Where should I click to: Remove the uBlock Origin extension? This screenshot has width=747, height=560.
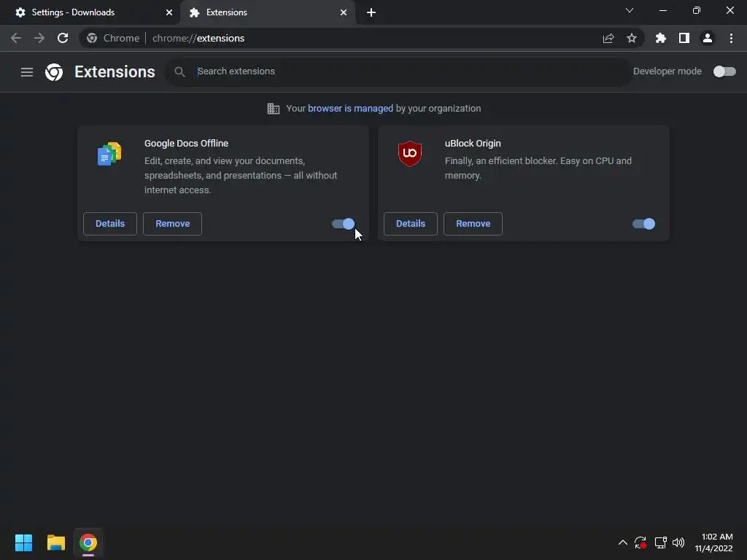click(473, 224)
